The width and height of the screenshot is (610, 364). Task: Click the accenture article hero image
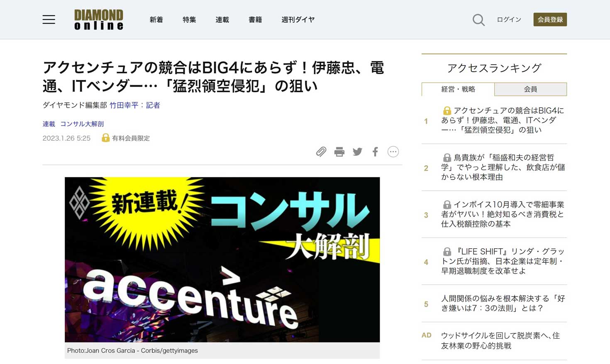click(x=222, y=260)
